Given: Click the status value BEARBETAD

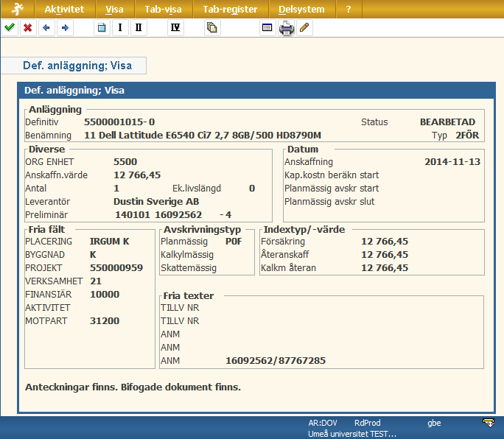Looking at the screenshot, I should [x=447, y=122].
